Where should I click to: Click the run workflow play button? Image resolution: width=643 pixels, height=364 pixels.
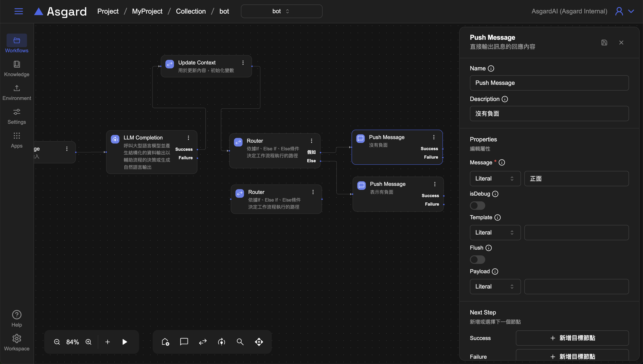[x=125, y=342]
